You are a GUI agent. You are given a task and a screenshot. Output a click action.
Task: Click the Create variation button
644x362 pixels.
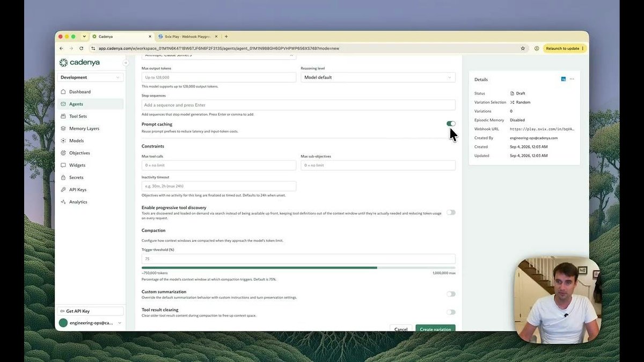435,329
